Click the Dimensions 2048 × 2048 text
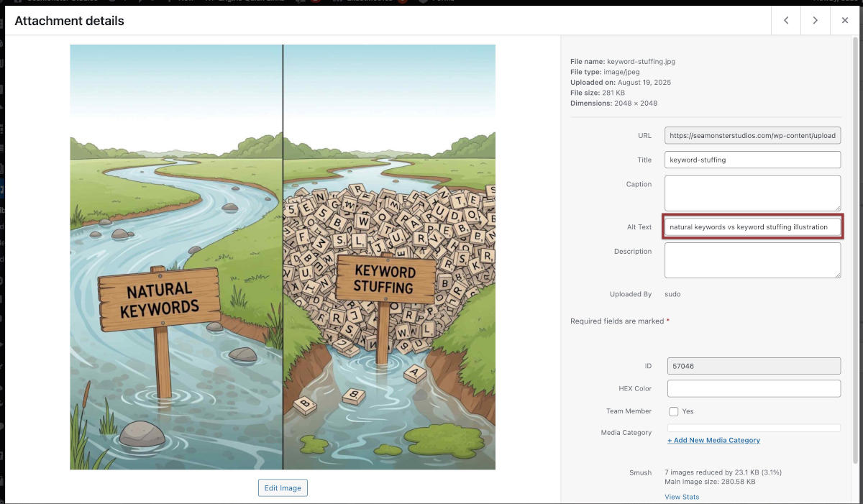 pyautogui.click(x=613, y=104)
